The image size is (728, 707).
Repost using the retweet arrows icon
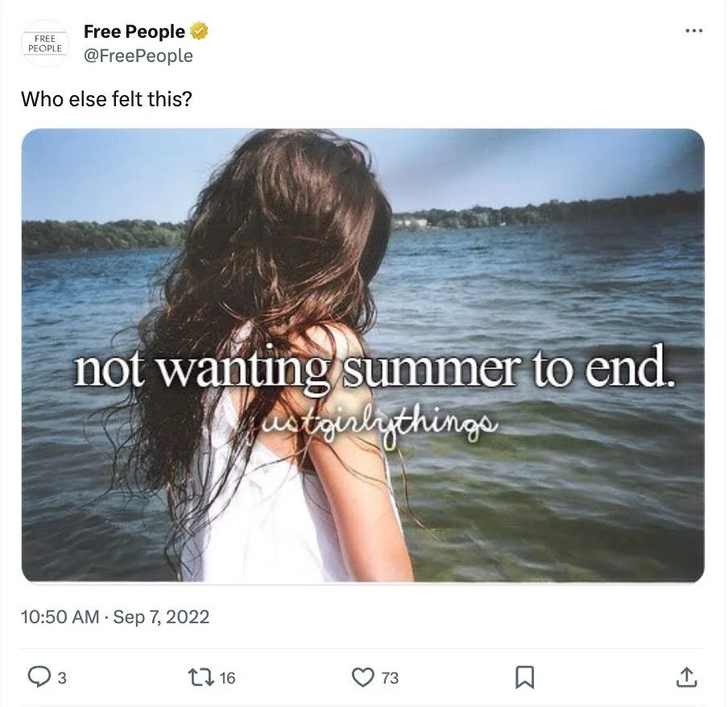point(201,677)
